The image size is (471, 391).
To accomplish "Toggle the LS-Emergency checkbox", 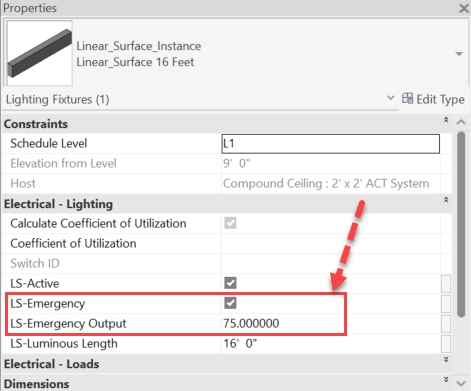I will tap(230, 303).
